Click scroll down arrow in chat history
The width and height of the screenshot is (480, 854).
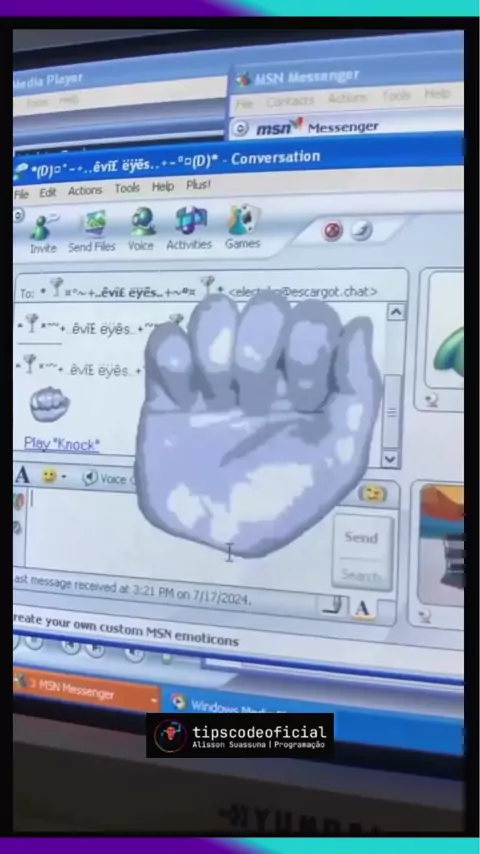point(390,459)
